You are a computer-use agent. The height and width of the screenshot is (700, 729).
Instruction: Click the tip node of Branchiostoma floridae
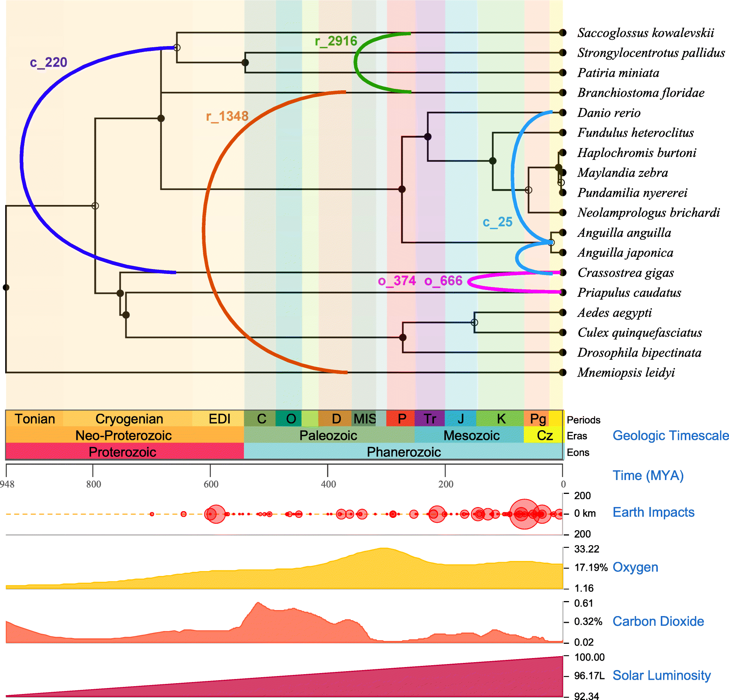(x=563, y=93)
